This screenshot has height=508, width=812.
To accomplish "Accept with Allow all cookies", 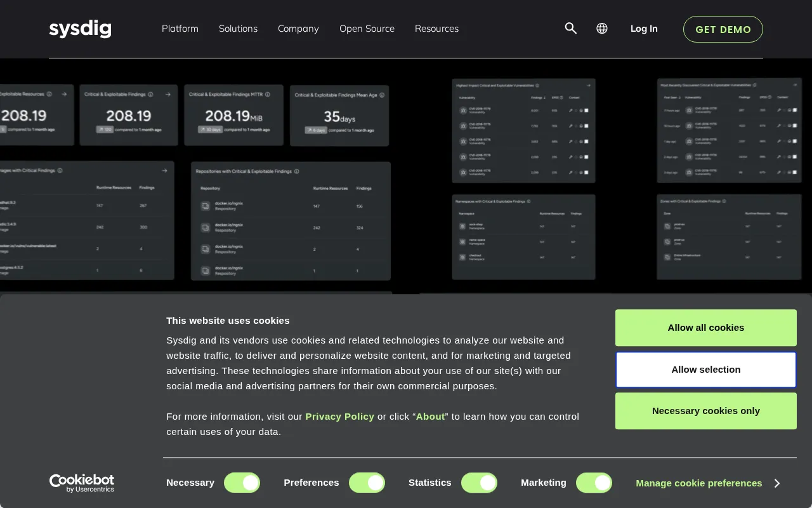I will click(706, 328).
